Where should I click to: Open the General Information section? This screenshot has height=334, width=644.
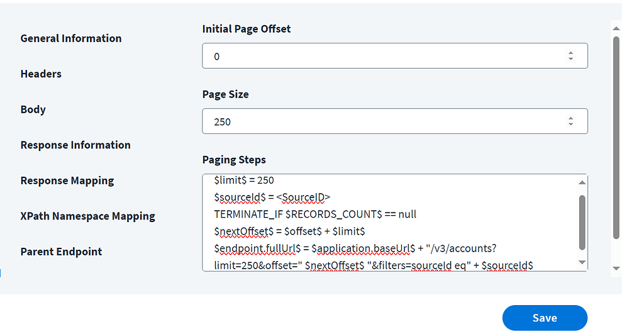(71, 38)
